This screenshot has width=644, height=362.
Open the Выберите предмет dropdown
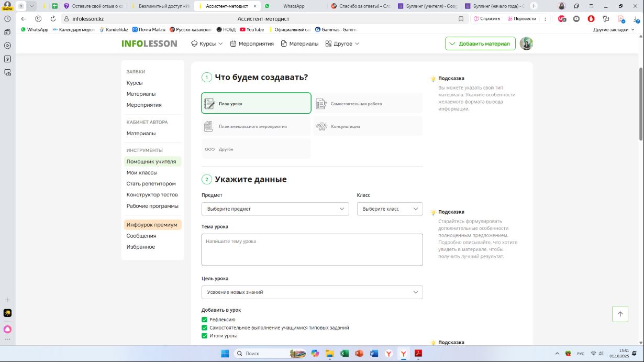pos(275,209)
